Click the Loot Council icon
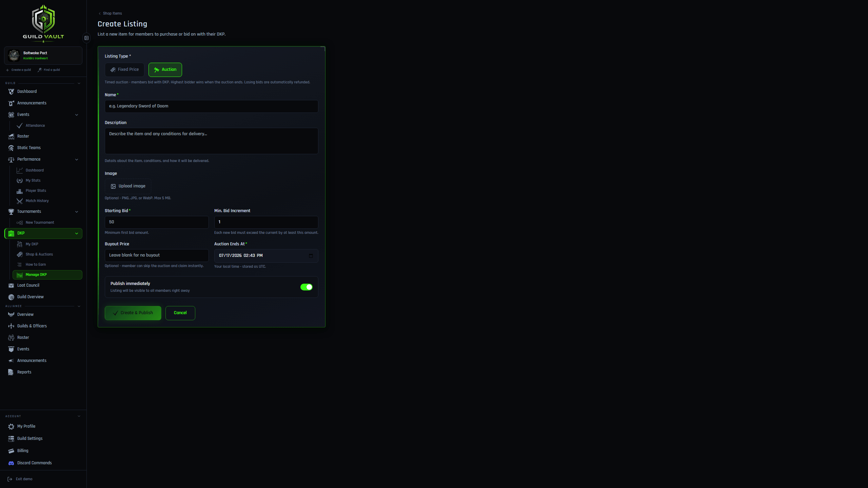Screen dimensions: 868x488 pos(11,285)
